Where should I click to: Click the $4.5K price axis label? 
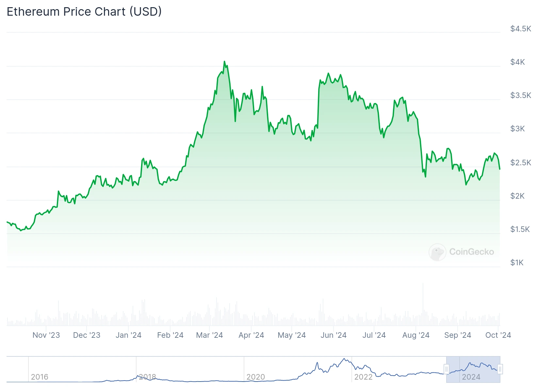click(x=521, y=29)
